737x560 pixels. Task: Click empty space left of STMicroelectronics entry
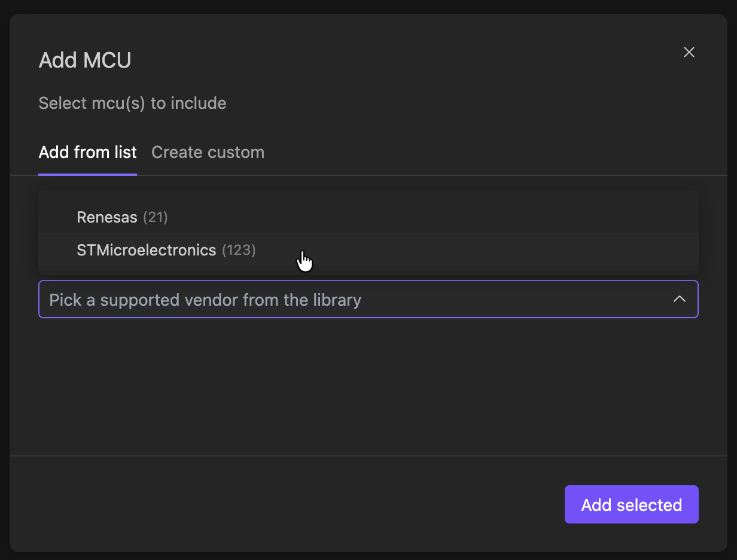57,250
